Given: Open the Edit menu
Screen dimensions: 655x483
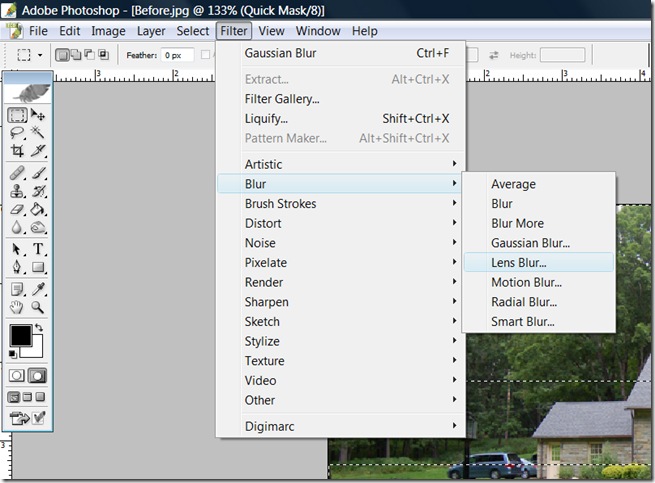Looking at the screenshot, I should pyautogui.click(x=69, y=31).
